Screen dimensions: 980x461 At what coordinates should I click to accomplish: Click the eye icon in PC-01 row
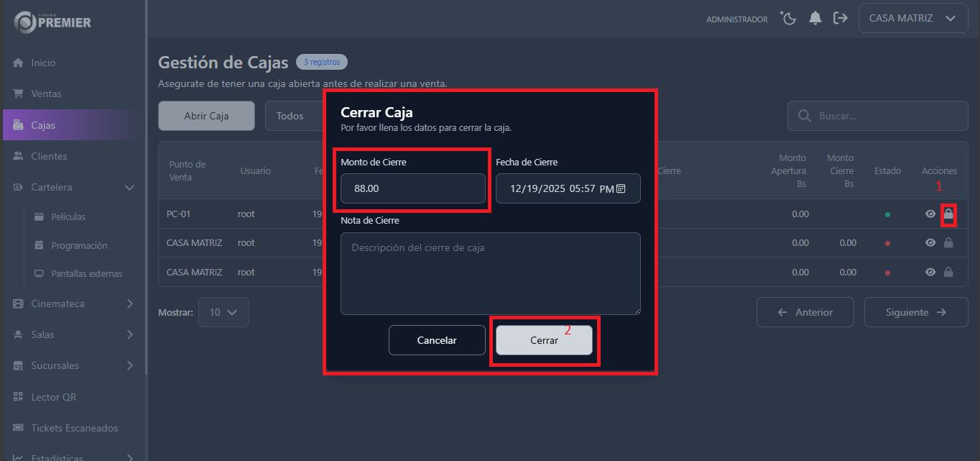(x=930, y=214)
